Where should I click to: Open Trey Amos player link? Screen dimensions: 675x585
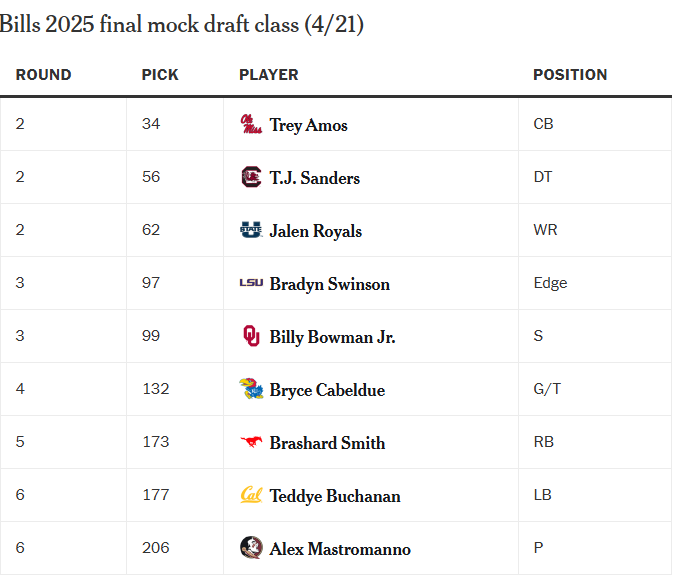(x=309, y=125)
